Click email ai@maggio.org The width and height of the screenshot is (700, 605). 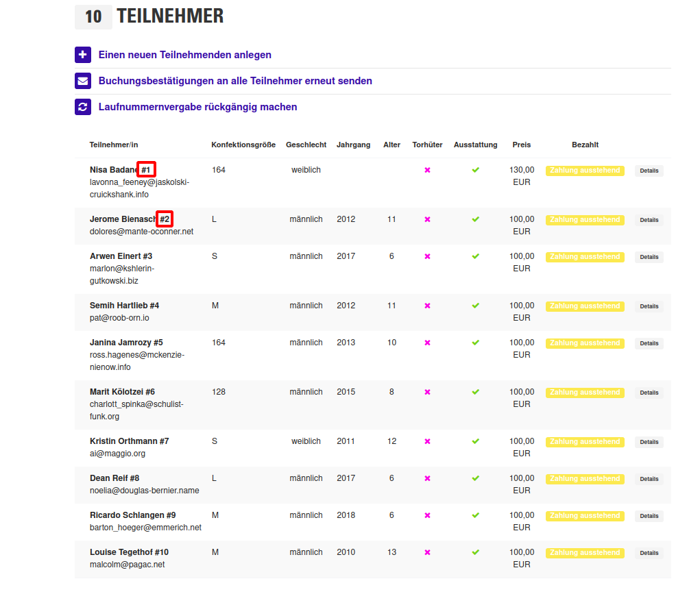tap(117, 454)
